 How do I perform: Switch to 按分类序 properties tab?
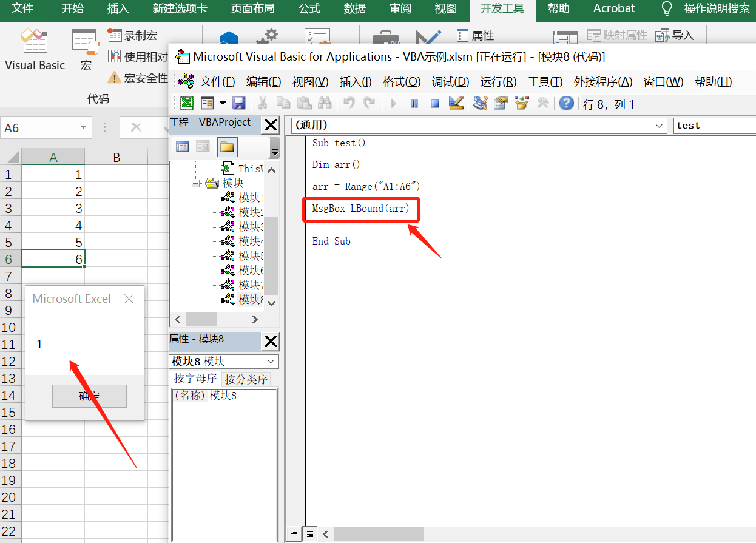[x=246, y=380]
